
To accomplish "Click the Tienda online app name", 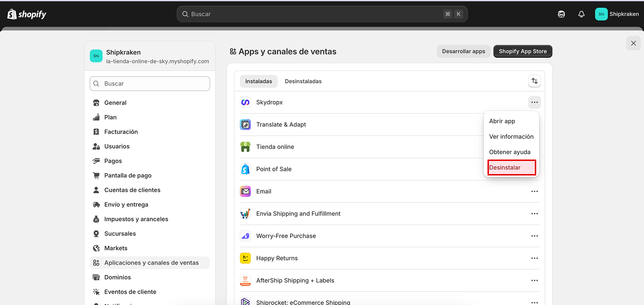I will click(275, 147).
